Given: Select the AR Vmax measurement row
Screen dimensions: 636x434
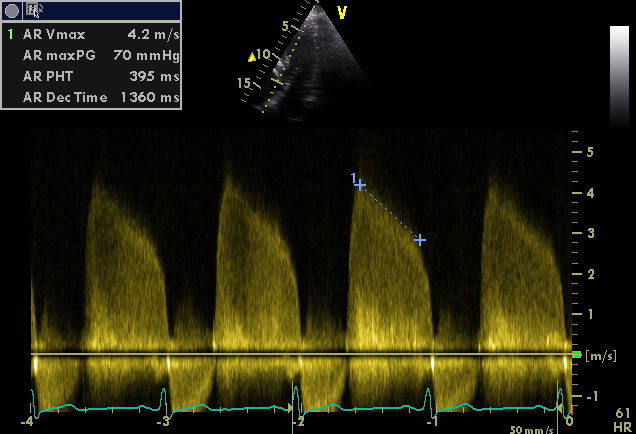Looking at the screenshot, I should click(100, 33).
